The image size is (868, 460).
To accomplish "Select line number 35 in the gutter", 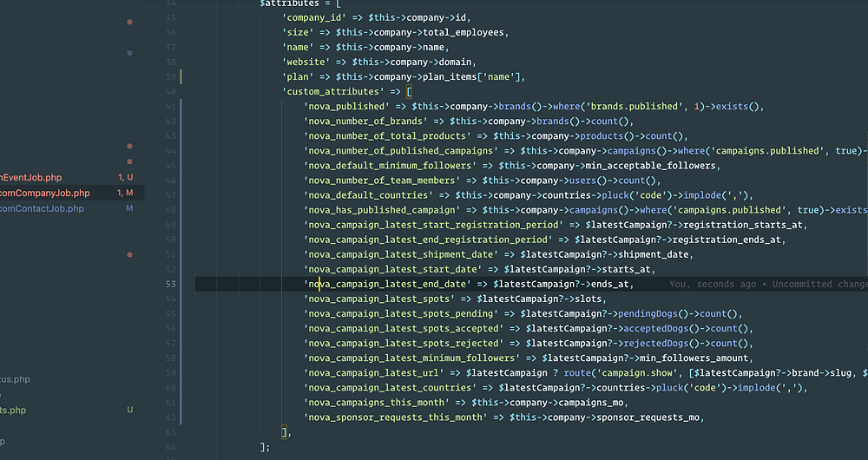I will tap(170, 17).
